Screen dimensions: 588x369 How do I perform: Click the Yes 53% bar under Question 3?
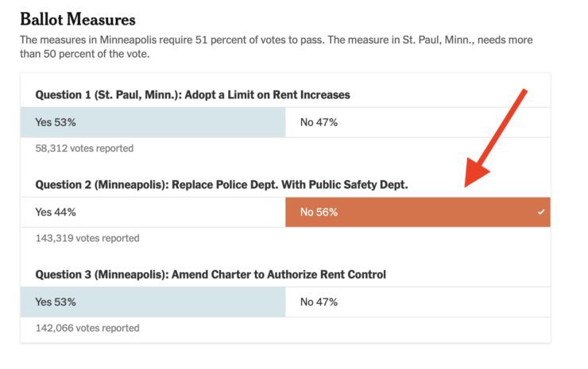click(153, 302)
